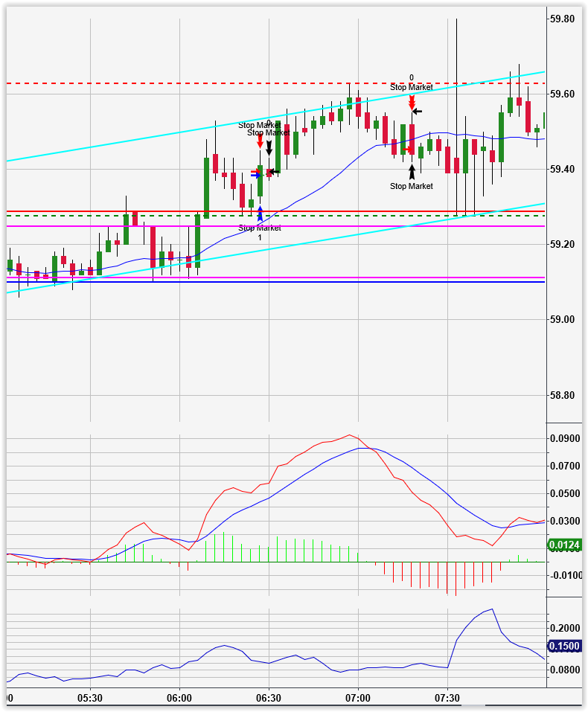
Task: Click the 59.40 price axis label
Action: point(562,170)
